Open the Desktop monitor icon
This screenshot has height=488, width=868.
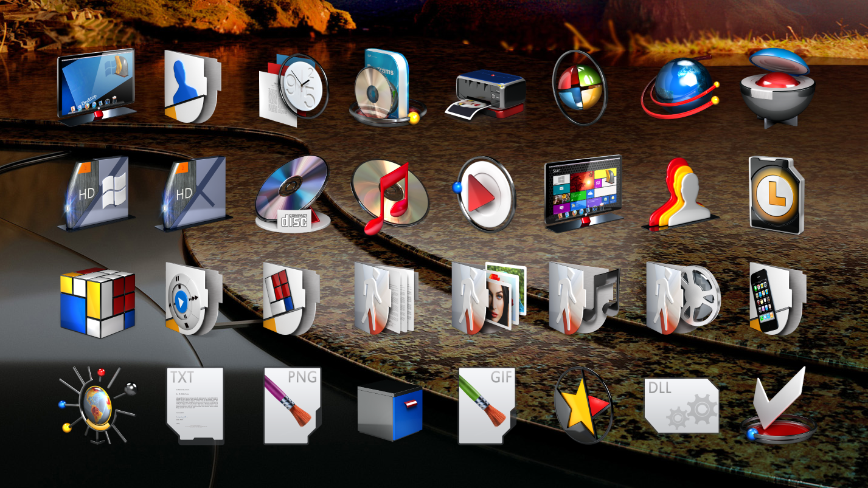(x=96, y=86)
